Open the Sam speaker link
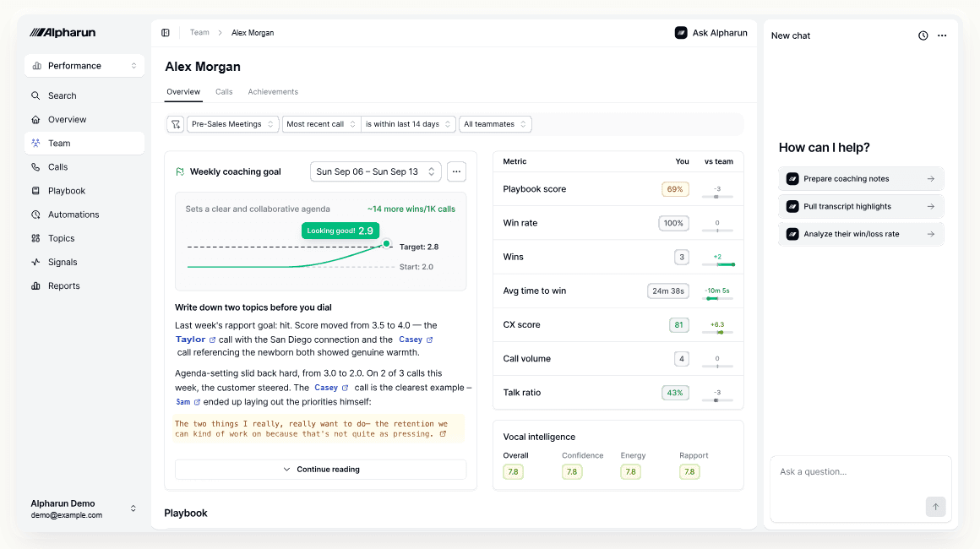Screen dimensions: 980x549 tap(188, 402)
